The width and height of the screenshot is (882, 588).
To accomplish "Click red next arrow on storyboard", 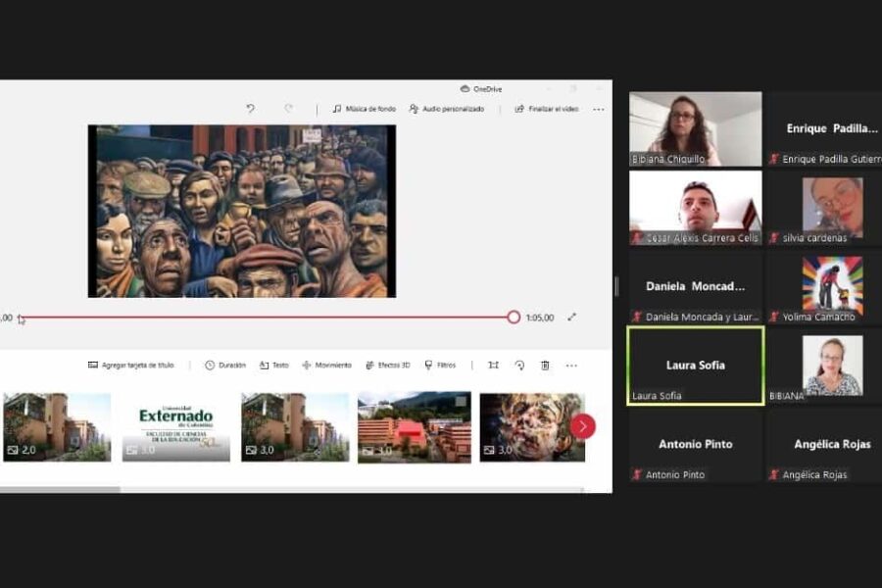I will click(583, 426).
